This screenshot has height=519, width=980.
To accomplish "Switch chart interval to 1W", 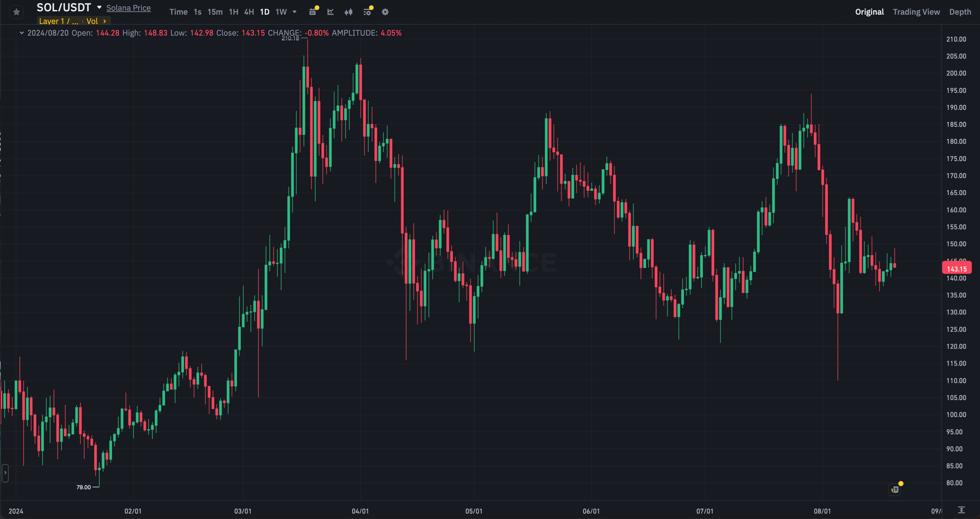I will pos(281,12).
